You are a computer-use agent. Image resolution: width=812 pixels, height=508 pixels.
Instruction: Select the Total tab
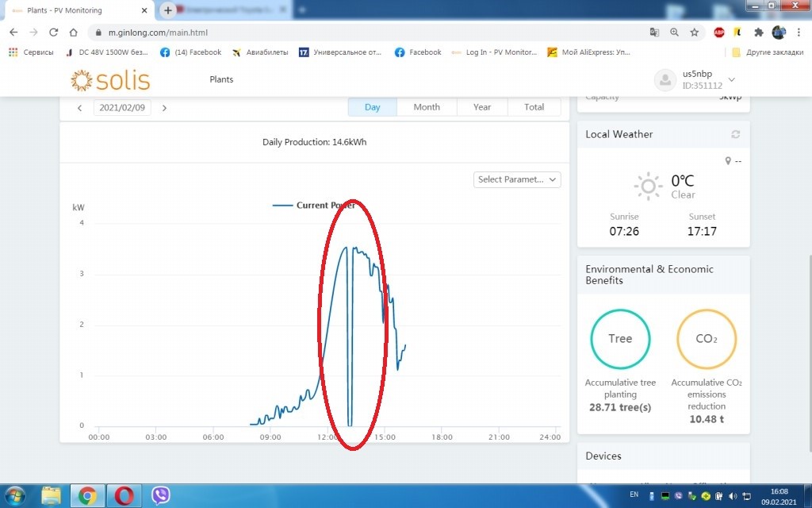coord(534,107)
